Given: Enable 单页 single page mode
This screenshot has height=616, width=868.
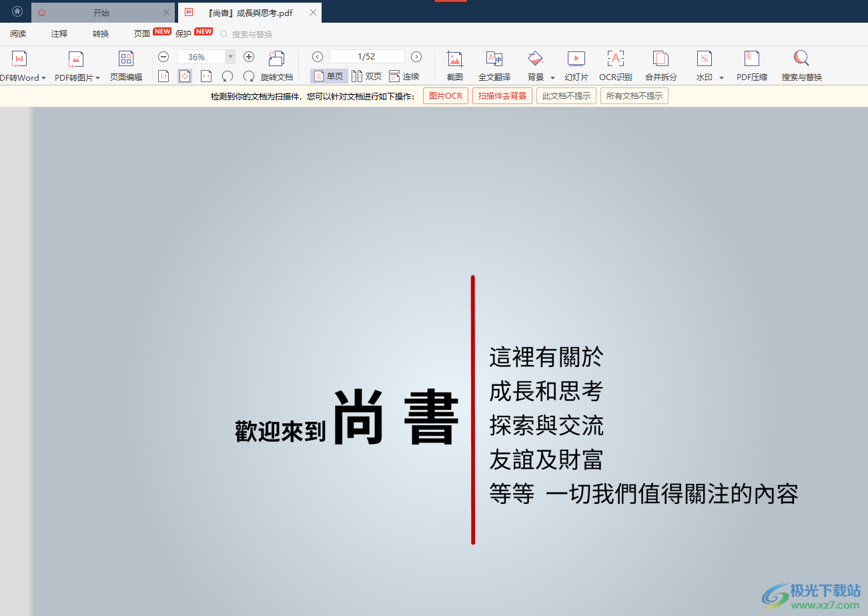Looking at the screenshot, I should [x=329, y=76].
